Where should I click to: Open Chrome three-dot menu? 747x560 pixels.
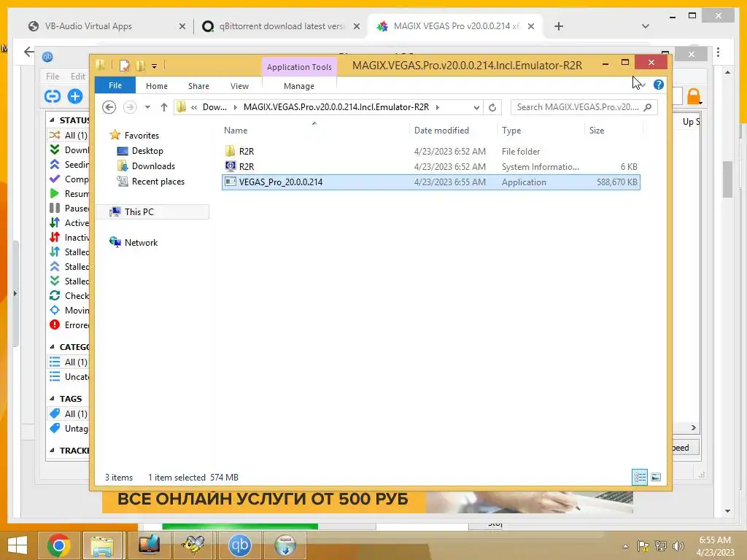tap(718, 52)
